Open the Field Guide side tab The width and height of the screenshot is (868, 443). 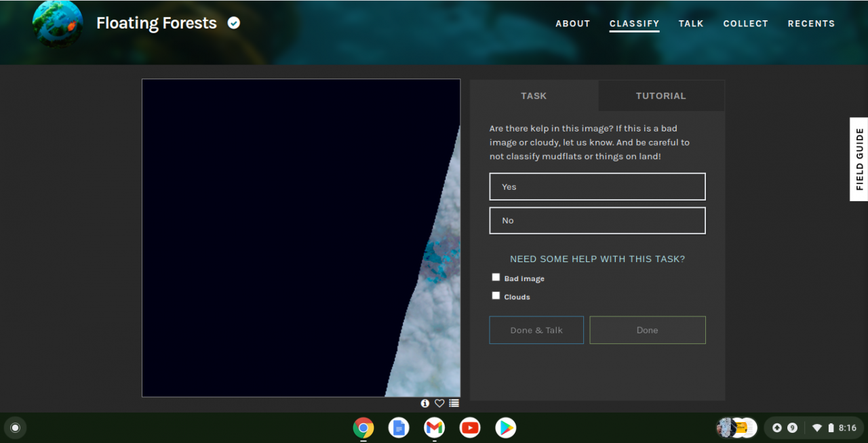point(859,159)
